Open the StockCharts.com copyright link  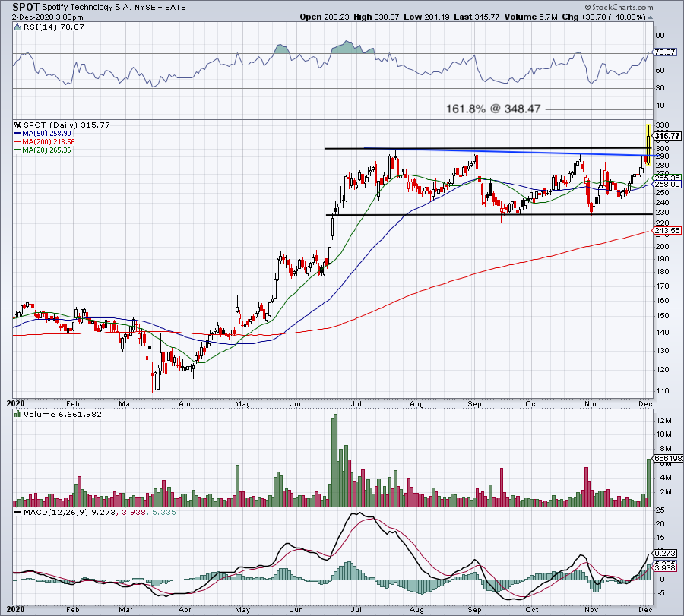619,7
